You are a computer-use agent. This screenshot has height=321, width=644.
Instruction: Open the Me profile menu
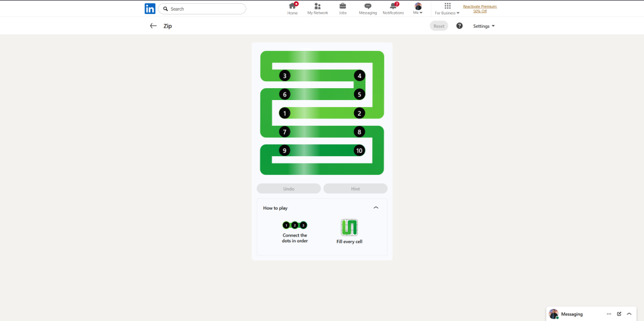[x=418, y=8]
